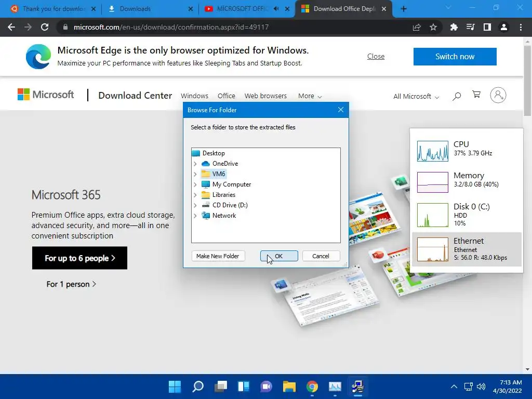The image size is (532, 399).
Task: Open the Chrome profile avatar
Action: point(504,27)
